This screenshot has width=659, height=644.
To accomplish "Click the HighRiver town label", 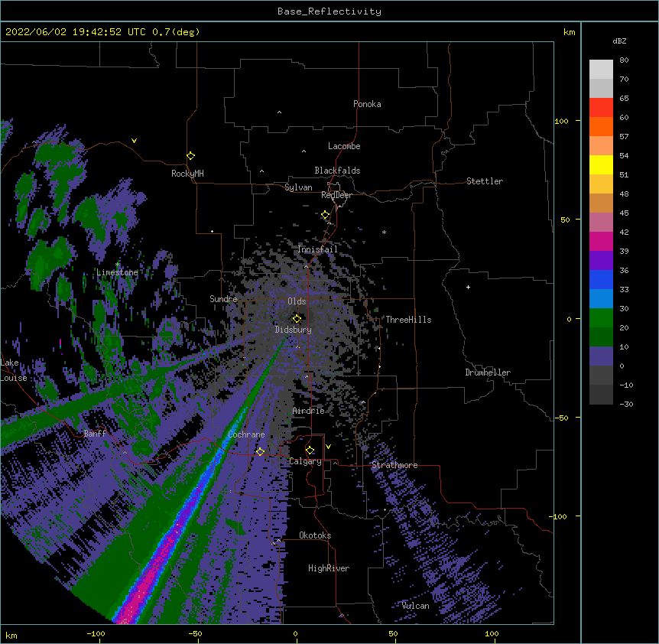I will pyautogui.click(x=329, y=568).
